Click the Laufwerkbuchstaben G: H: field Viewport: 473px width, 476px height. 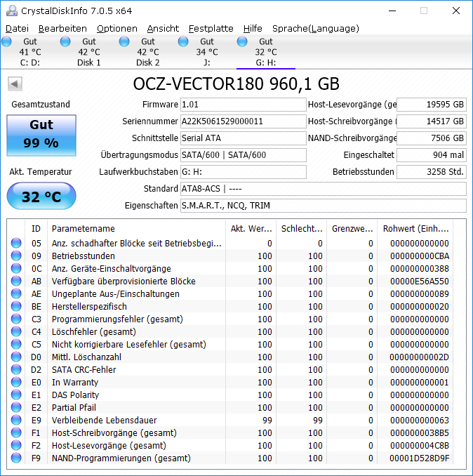(x=244, y=172)
